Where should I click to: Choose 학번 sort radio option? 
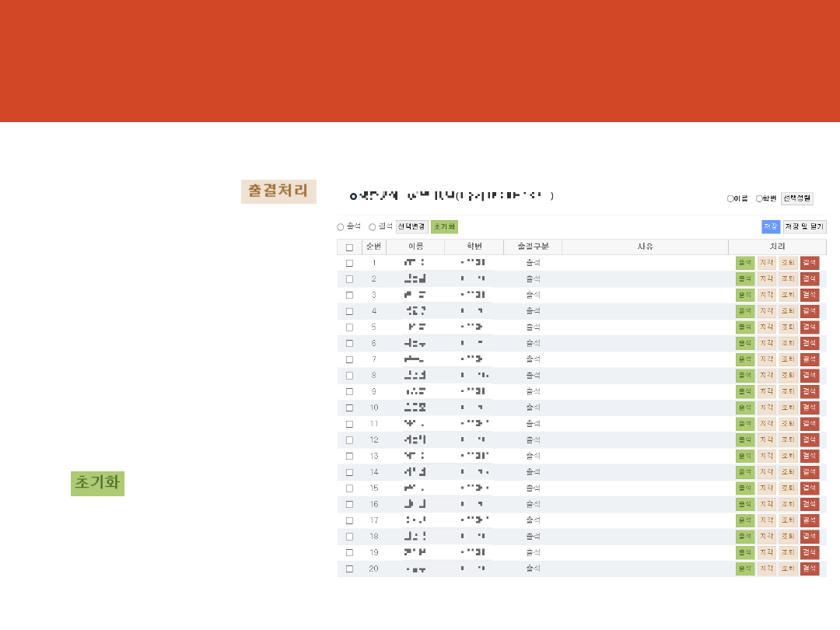pyautogui.click(x=759, y=199)
